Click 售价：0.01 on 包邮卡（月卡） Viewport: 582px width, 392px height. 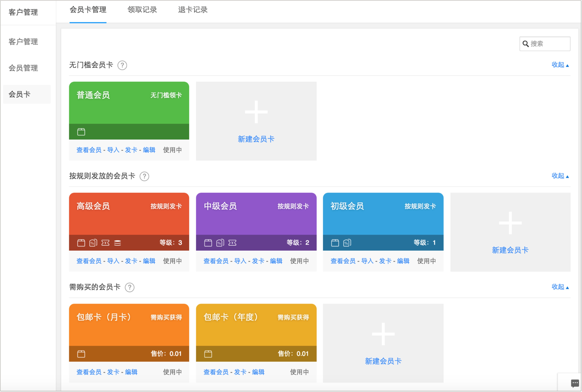click(x=166, y=353)
